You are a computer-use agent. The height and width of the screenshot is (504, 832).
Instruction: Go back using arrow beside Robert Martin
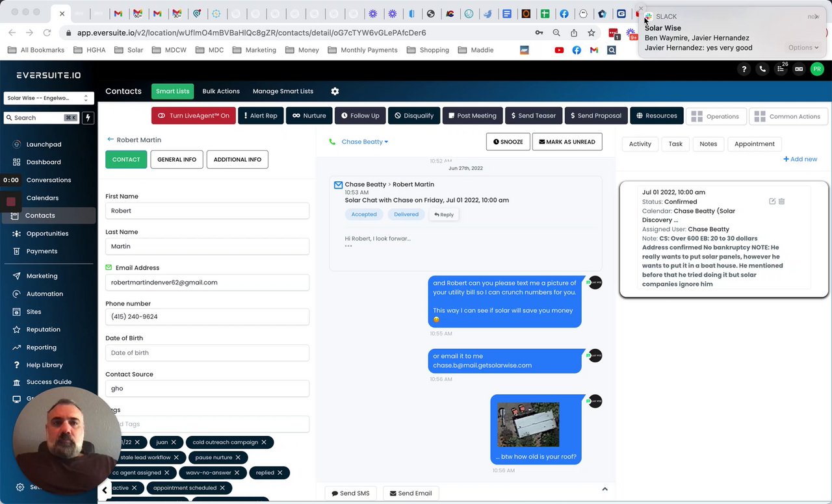110,140
